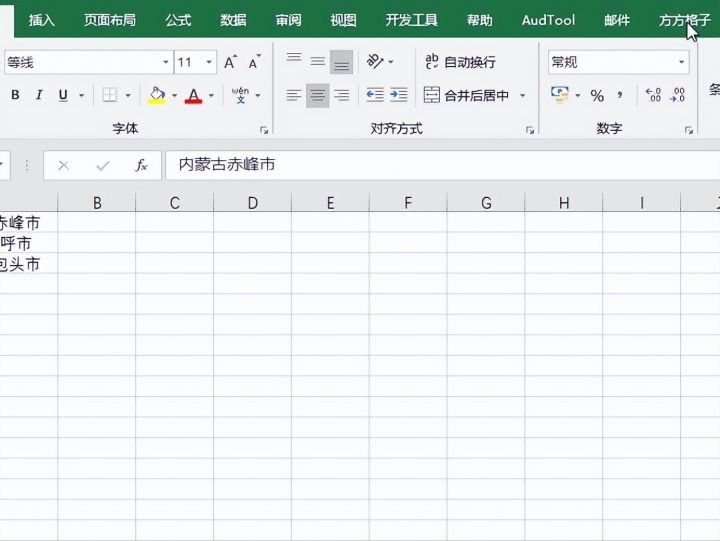Confirm formula bar entry checkmark
720x541 pixels.
coord(103,165)
